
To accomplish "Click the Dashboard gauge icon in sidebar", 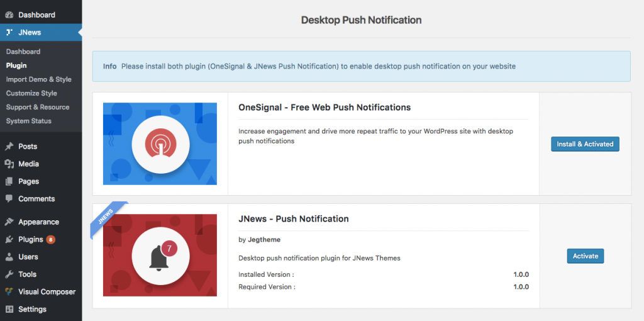I will 9,14.
